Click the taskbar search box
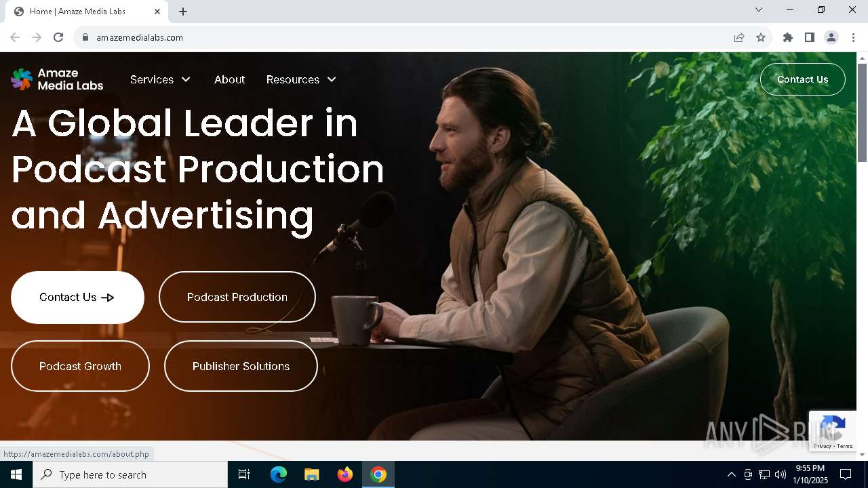Screen dimensions: 868x488 pos(130,474)
